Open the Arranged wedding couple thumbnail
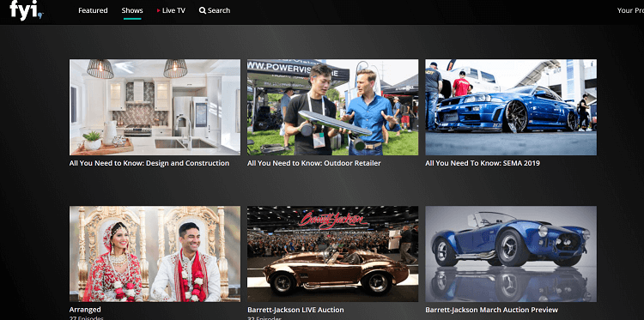The width and height of the screenshot is (644, 320). (x=155, y=254)
